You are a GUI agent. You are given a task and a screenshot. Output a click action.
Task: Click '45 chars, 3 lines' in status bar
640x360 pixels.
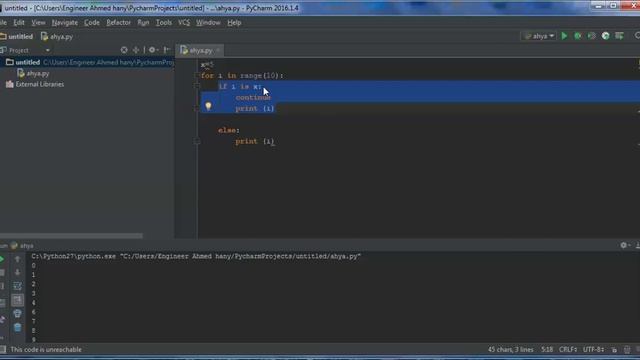point(511,350)
